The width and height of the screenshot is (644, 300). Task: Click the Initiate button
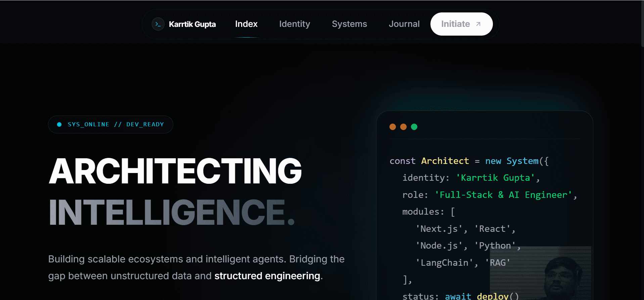coord(461,24)
